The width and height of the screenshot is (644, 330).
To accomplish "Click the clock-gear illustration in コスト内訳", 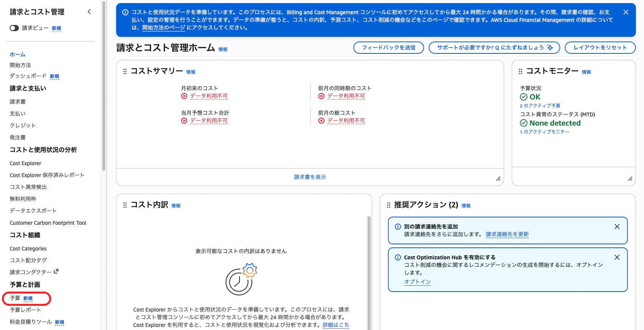I will coord(241,279).
